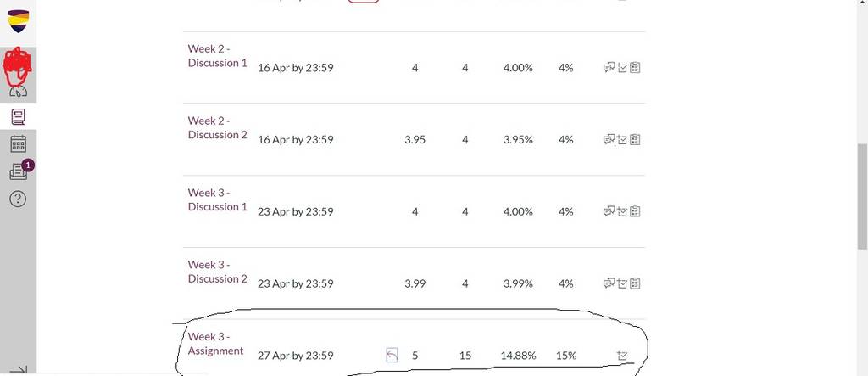View comments for Week 2 Discussion 1
Viewport: 868px width, 376px height.
[x=609, y=68]
